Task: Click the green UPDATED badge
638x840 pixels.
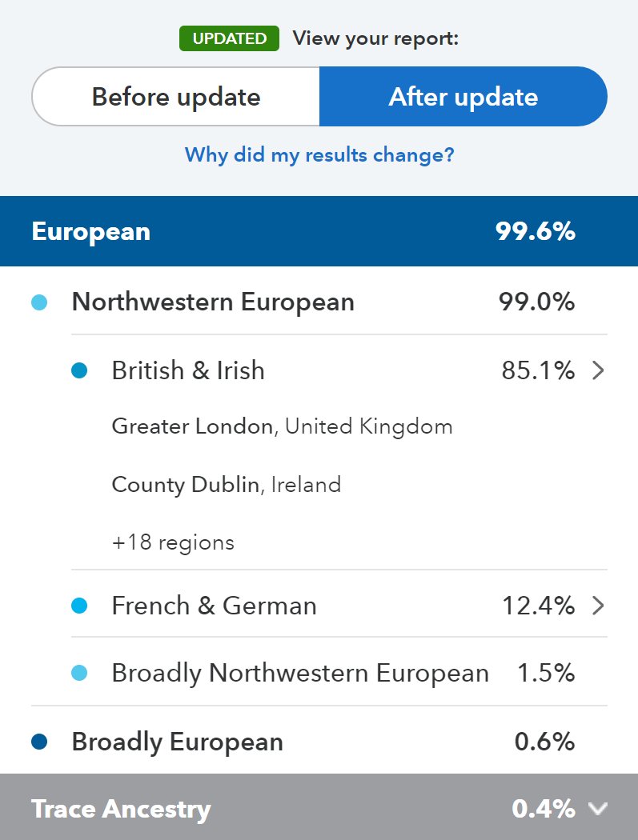Action: [x=229, y=38]
